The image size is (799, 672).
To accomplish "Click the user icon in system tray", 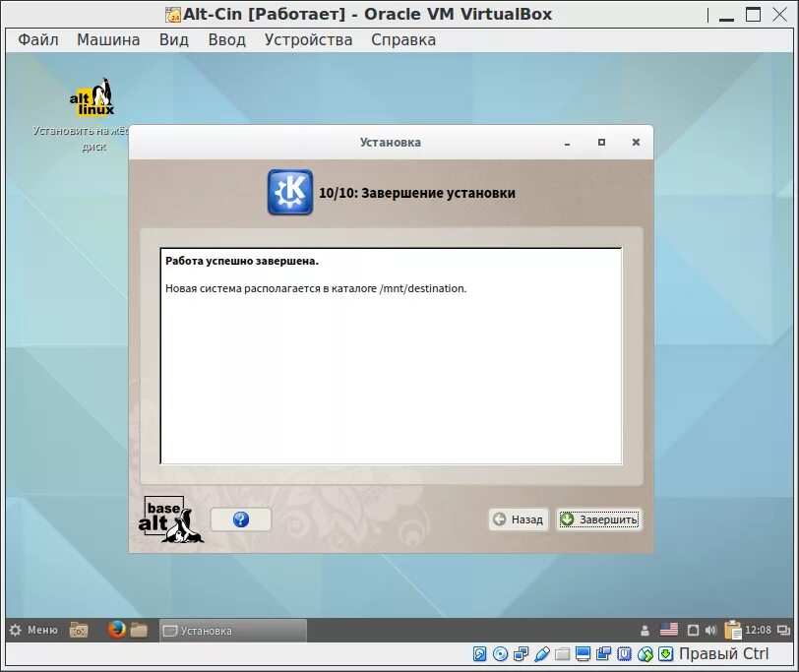I will tap(645, 631).
